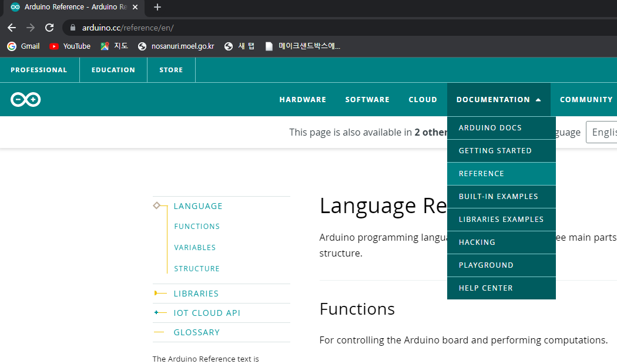Choose Playground from the dropdown
617x364 pixels.
(x=501, y=265)
